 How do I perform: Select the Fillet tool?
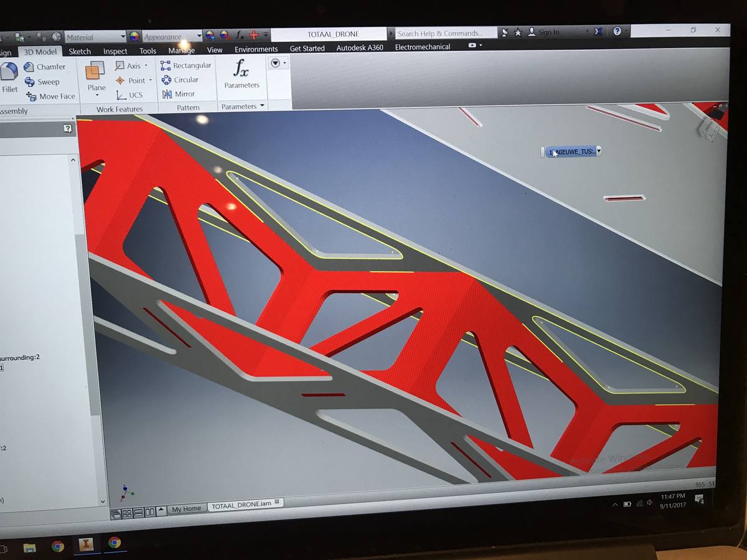(9, 77)
